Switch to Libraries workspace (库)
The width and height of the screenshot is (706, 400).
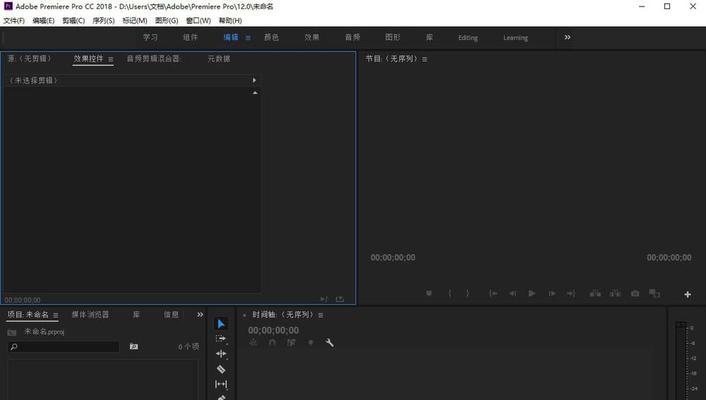(x=429, y=37)
